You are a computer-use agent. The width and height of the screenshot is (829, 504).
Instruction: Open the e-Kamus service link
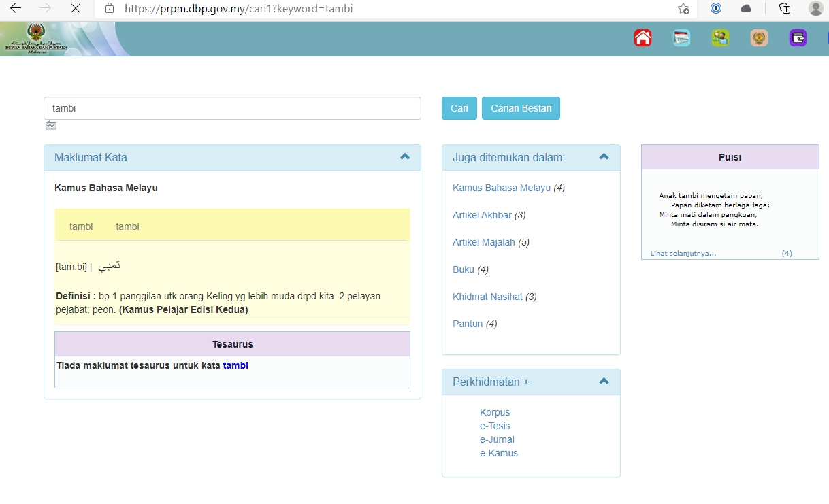[498, 453]
